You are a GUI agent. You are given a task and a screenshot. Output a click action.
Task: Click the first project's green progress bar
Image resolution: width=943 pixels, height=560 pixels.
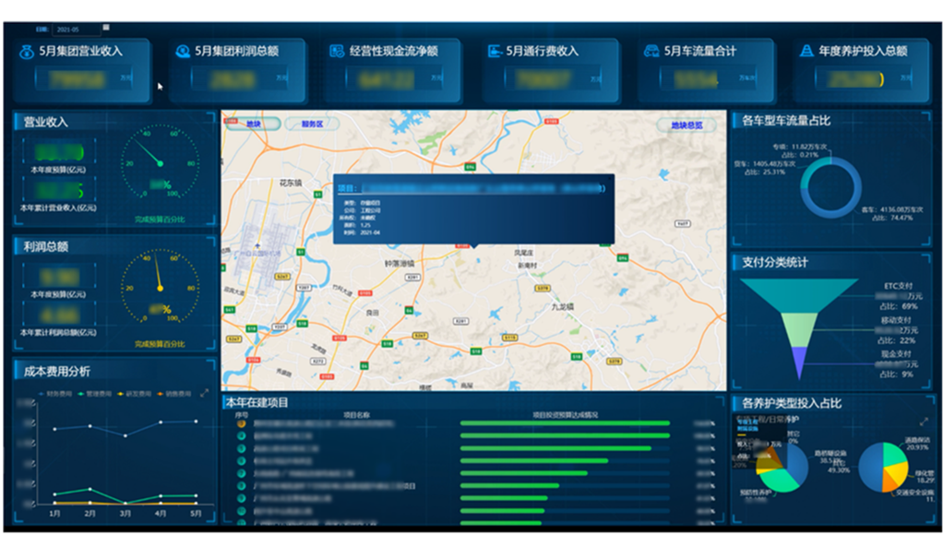[565, 424]
